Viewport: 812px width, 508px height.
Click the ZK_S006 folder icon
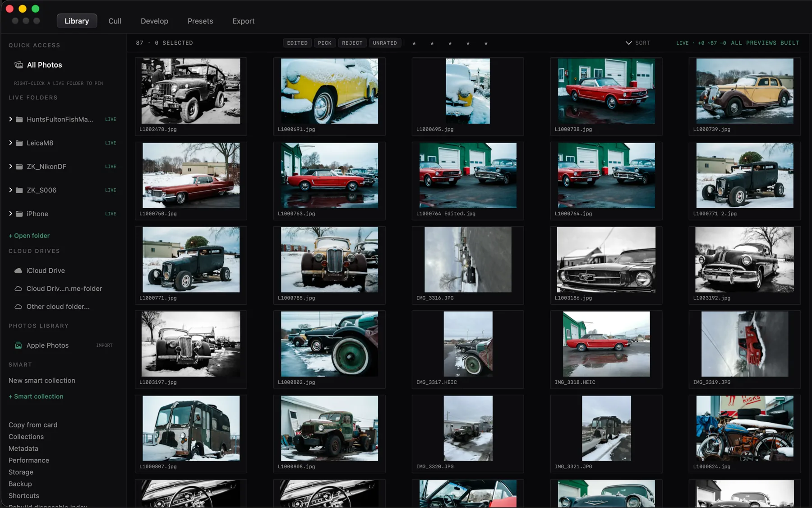click(19, 191)
